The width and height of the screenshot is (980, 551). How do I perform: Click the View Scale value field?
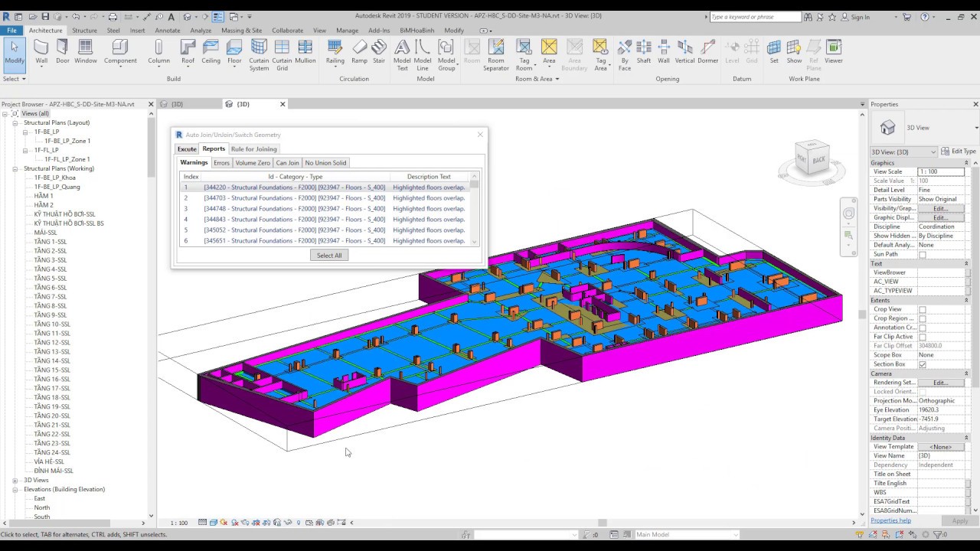(941, 172)
